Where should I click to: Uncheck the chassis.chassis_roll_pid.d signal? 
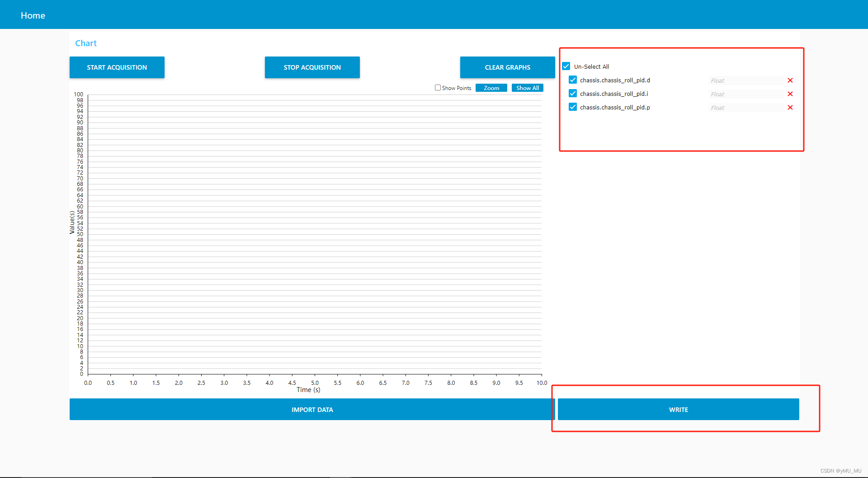coord(572,80)
